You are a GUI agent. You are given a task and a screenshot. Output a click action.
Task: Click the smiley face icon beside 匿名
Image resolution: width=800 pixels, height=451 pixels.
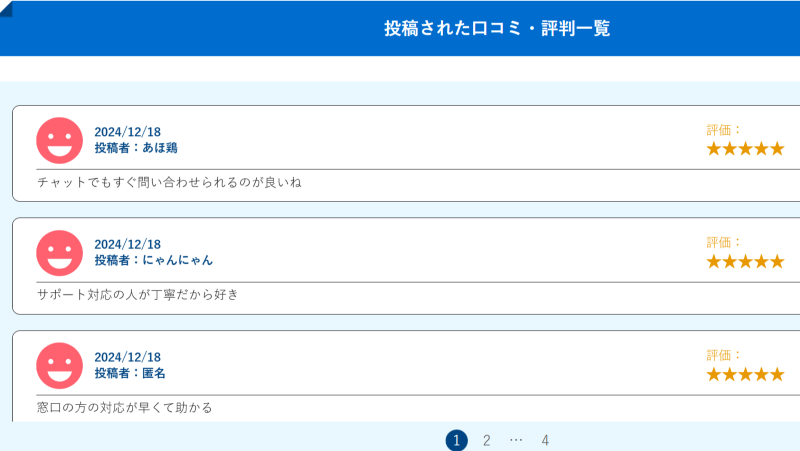[59, 366]
